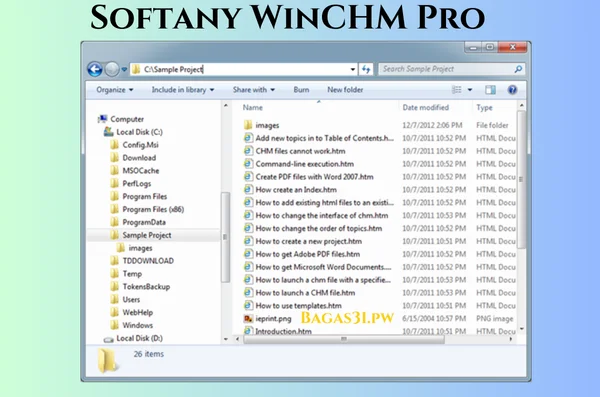Refresh the folder with the refresh icon
Screen dimensions: 600x397
(x=366, y=69)
